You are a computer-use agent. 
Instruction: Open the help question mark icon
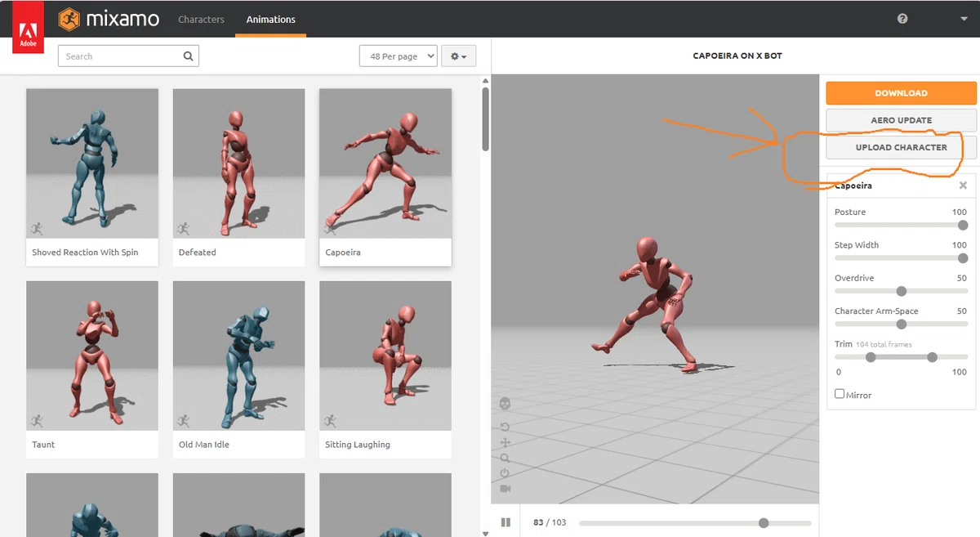pos(902,19)
